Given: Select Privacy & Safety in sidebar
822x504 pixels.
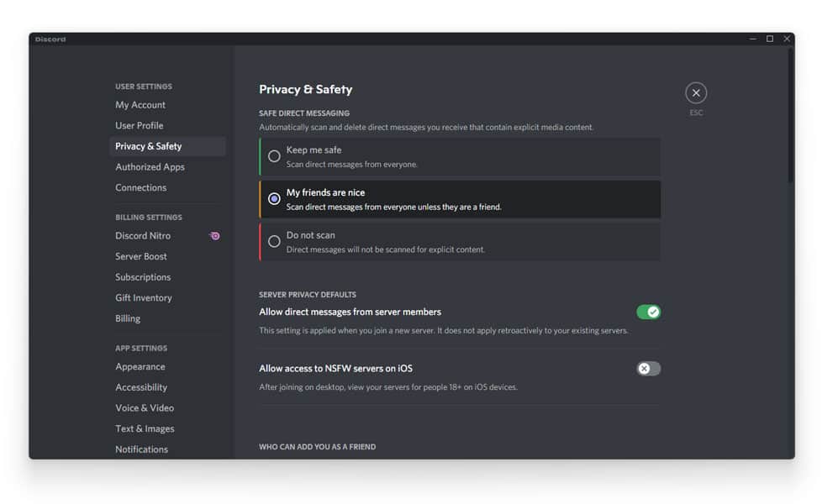Looking at the screenshot, I should 167,146.
